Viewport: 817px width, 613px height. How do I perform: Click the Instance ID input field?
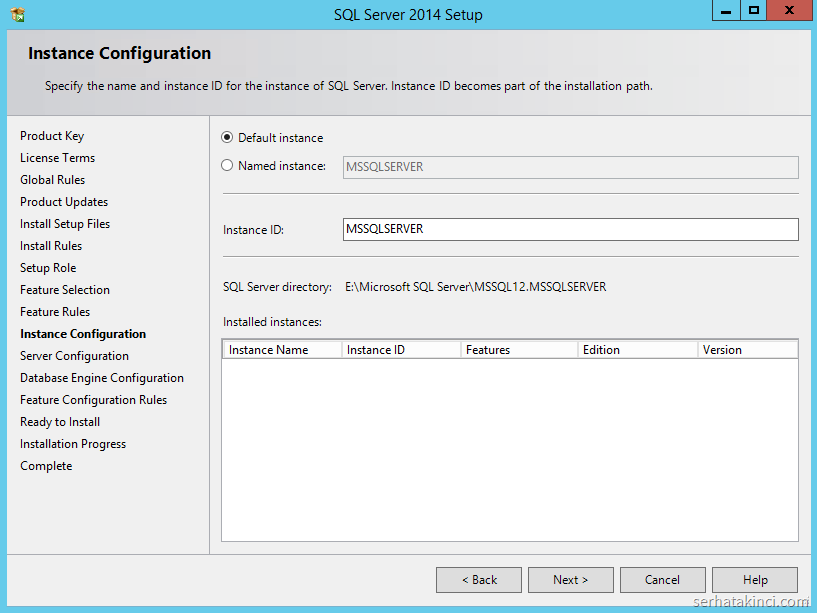(570, 229)
